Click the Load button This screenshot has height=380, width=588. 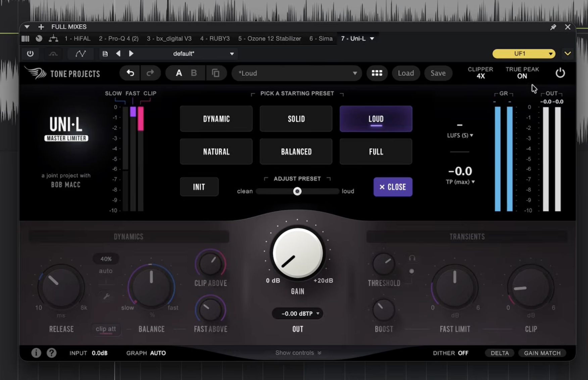[x=406, y=73]
